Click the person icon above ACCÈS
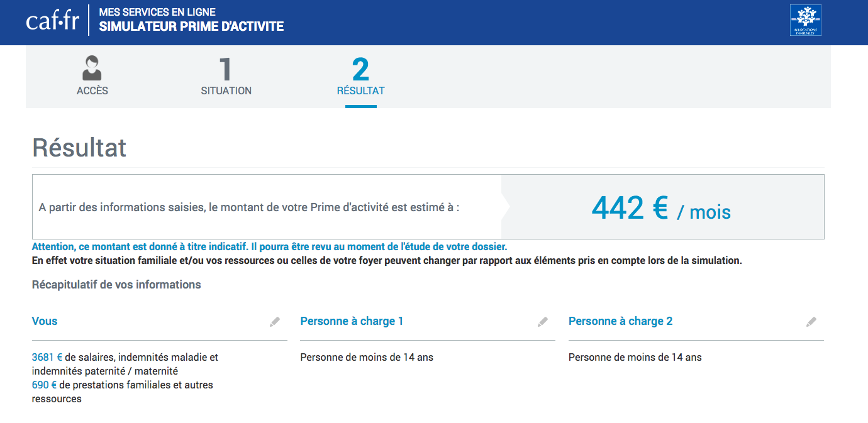The height and width of the screenshot is (423, 868). (x=92, y=68)
